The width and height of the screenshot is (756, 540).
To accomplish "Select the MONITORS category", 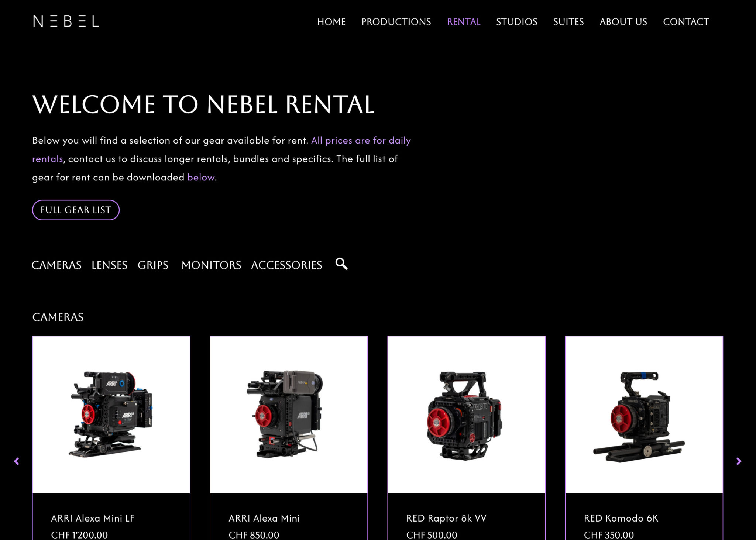I will click(211, 265).
